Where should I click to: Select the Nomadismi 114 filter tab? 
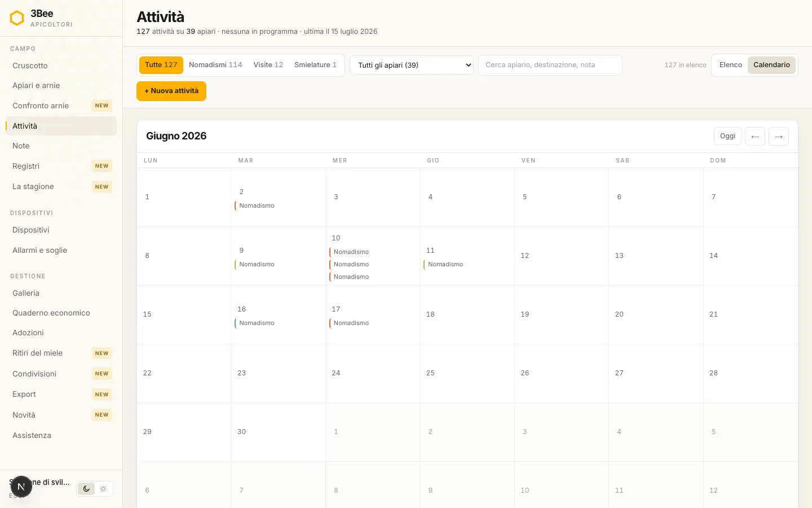215,65
